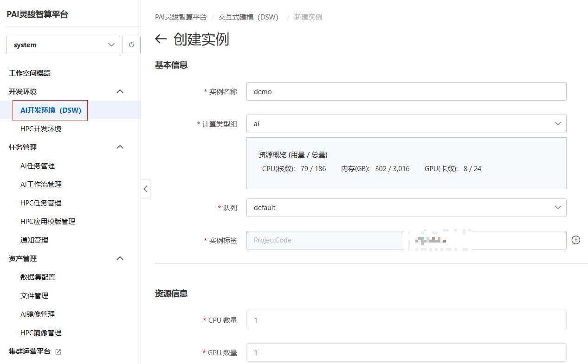Image resolution: width=588 pixels, height=364 pixels.
Task: Click external link icon beside 集群运营平台
Action: (58, 351)
